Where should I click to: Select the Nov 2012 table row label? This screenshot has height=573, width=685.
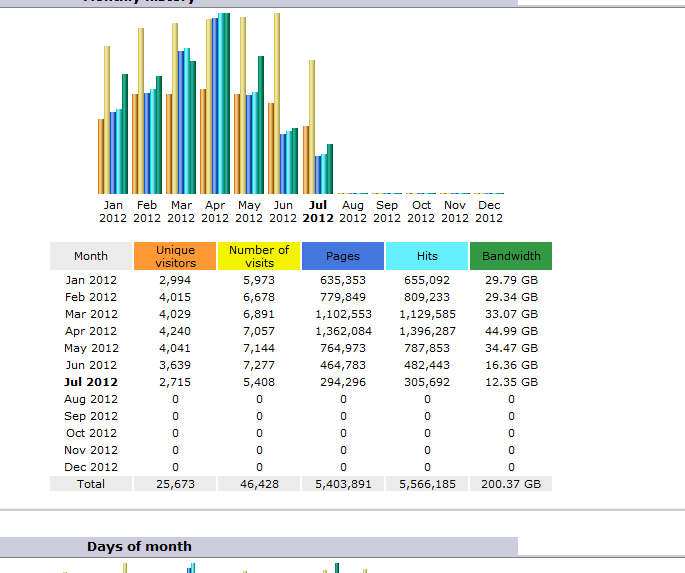tap(91, 450)
